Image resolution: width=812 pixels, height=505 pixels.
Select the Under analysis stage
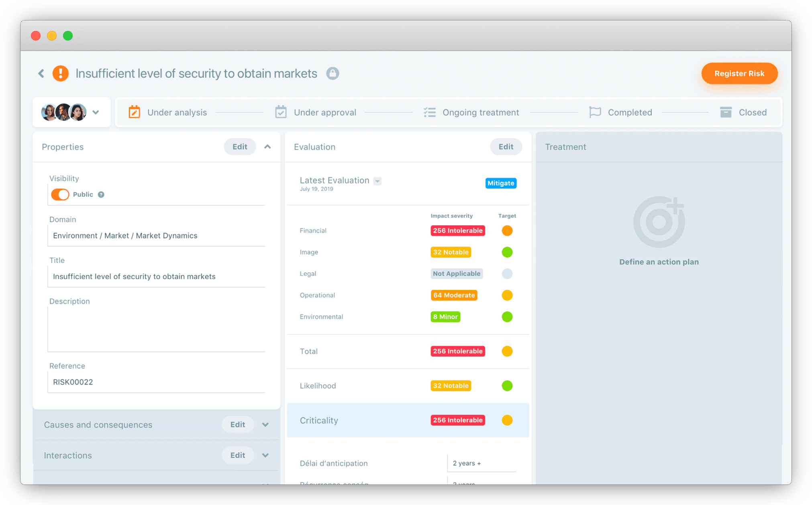coord(168,112)
